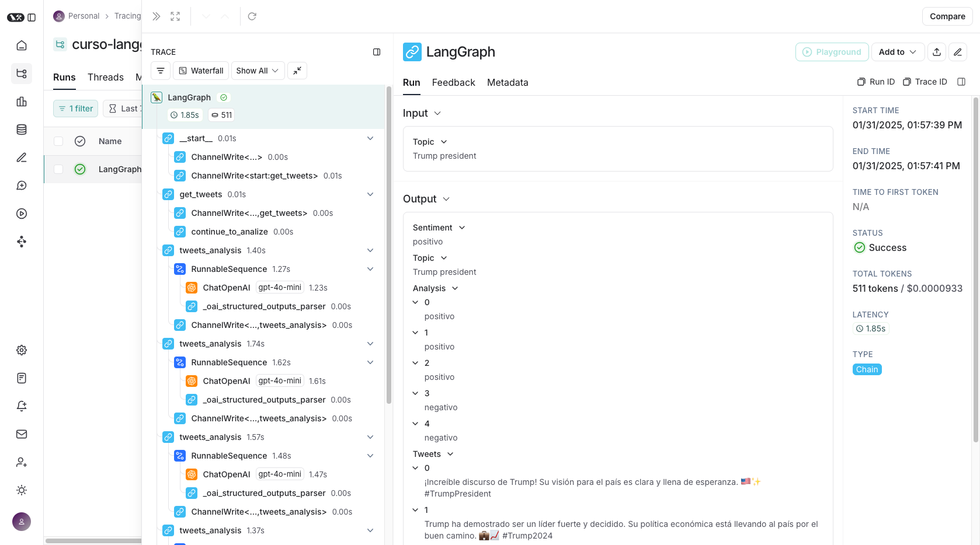The width and height of the screenshot is (980, 545).
Task: Switch to the Feedback tab
Action: [453, 83]
